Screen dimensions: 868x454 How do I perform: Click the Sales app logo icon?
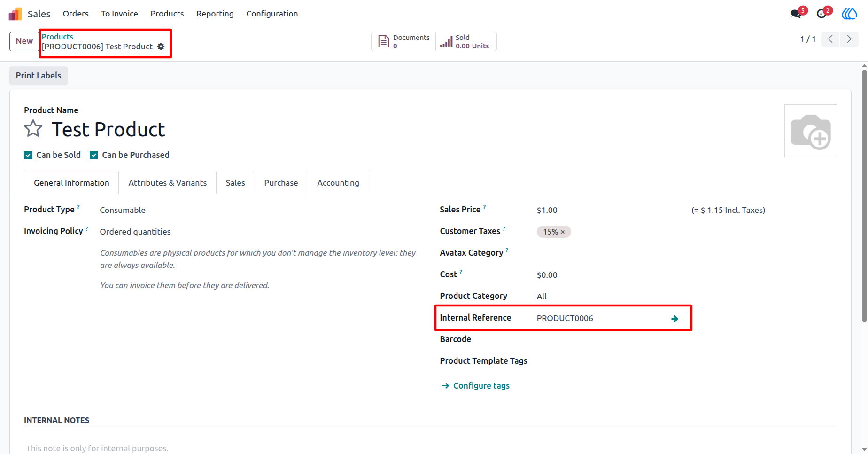15,14
